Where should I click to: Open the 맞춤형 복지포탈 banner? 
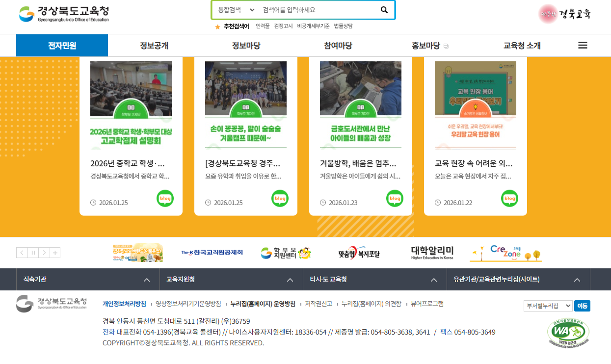(359, 253)
